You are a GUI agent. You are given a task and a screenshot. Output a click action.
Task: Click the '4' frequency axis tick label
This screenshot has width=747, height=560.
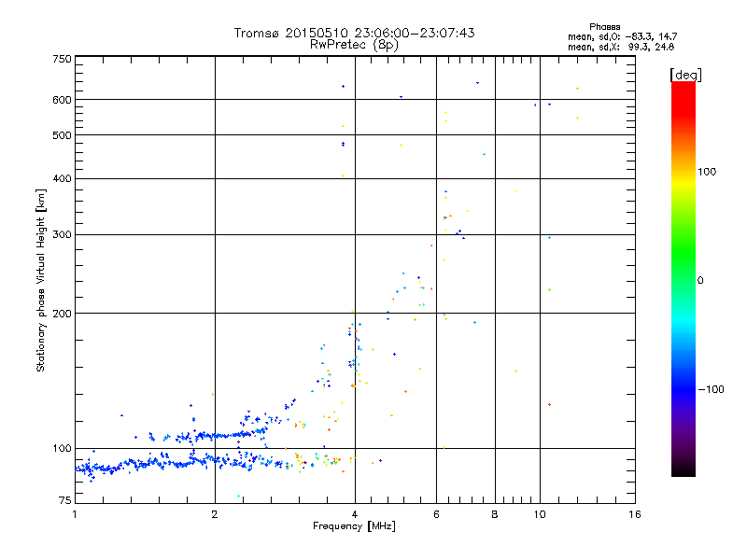[x=355, y=514]
